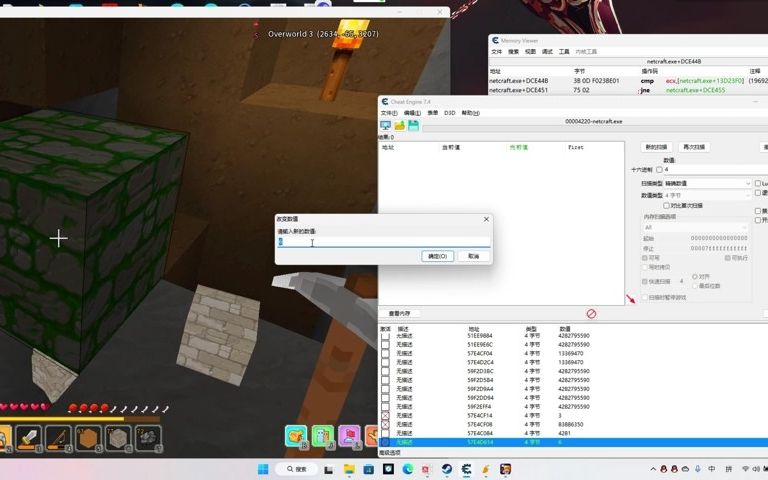The width and height of the screenshot is (768, 480).
Task: Click the 查看内存 view memory button
Action: [399, 313]
